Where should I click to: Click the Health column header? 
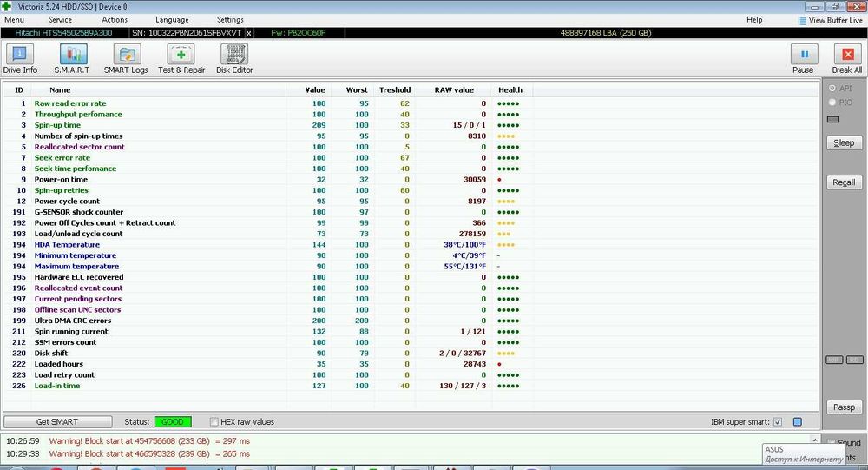point(510,89)
